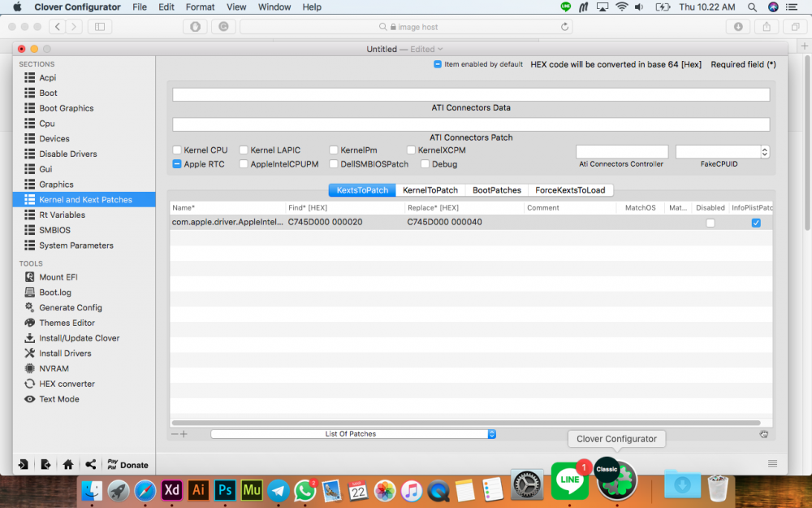The height and width of the screenshot is (508, 812).
Task: Click the import configuration icon at sidebar bottom
Action: (24, 464)
